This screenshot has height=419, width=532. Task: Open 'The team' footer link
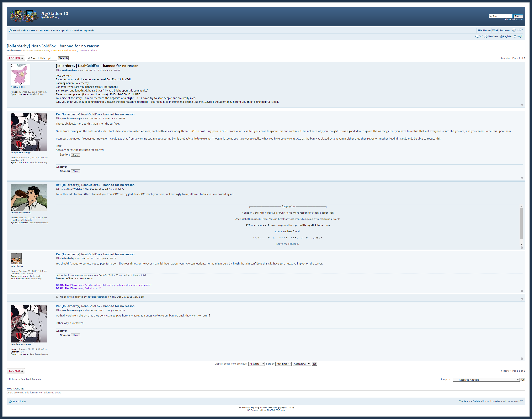coord(464,402)
